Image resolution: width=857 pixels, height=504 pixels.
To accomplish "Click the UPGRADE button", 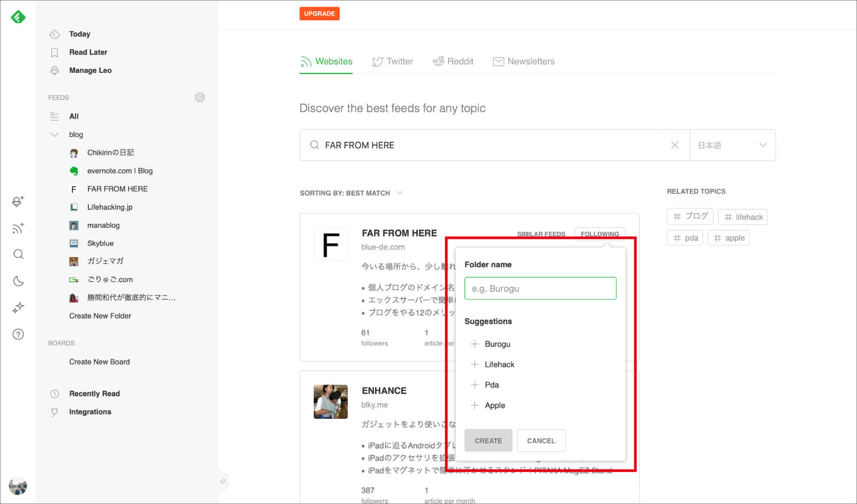I will click(x=319, y=14).
